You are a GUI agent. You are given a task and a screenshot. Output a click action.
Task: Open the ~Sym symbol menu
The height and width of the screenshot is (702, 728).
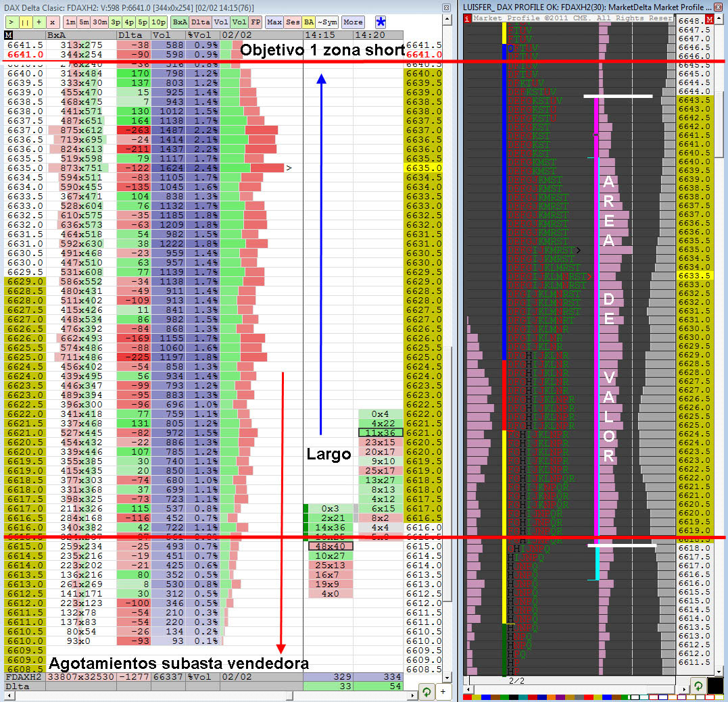tap(327, 22)
